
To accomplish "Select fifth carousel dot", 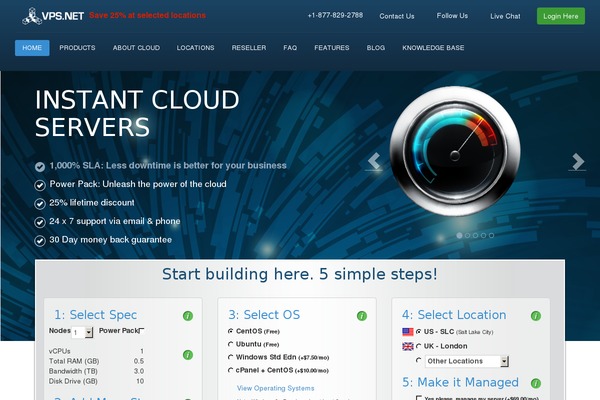I will pos(491,235).
